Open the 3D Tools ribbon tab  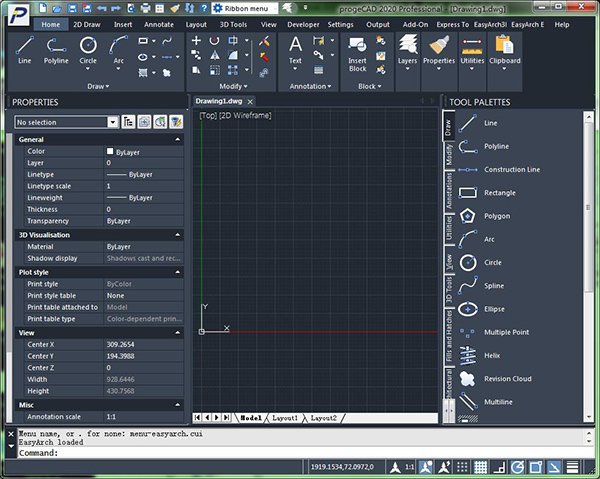coord(233,23)
